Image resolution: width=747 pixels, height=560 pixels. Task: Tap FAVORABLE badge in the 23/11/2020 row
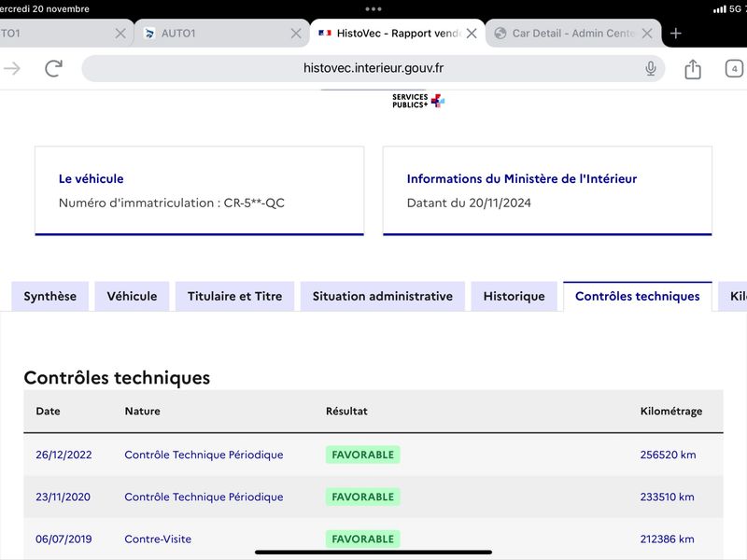(x=363, y=497)
